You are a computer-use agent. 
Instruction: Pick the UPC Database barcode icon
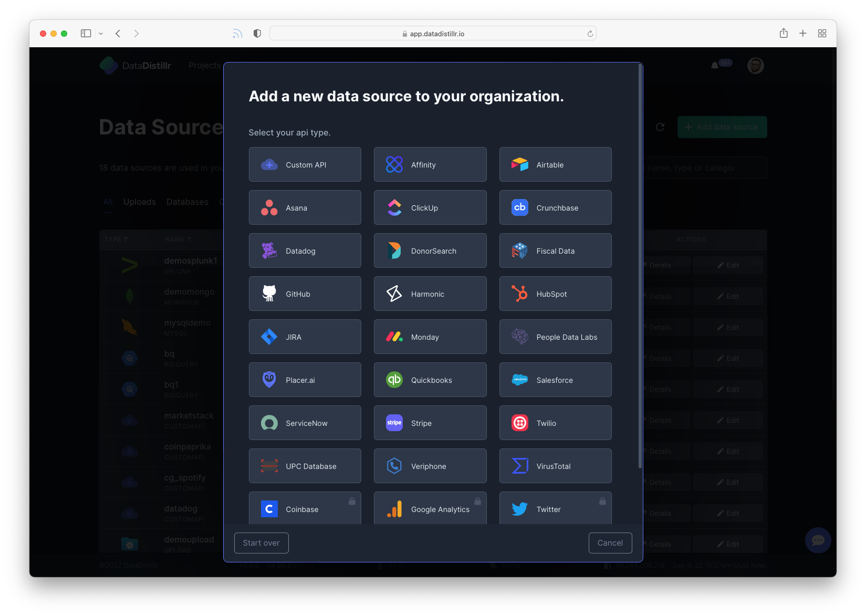(x=269, y=466)
